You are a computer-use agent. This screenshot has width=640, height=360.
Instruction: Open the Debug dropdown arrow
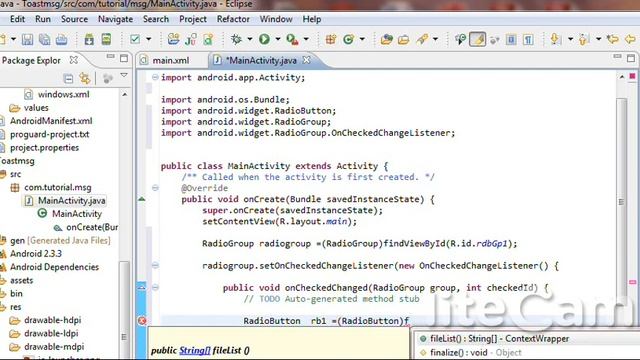[250, 39]
